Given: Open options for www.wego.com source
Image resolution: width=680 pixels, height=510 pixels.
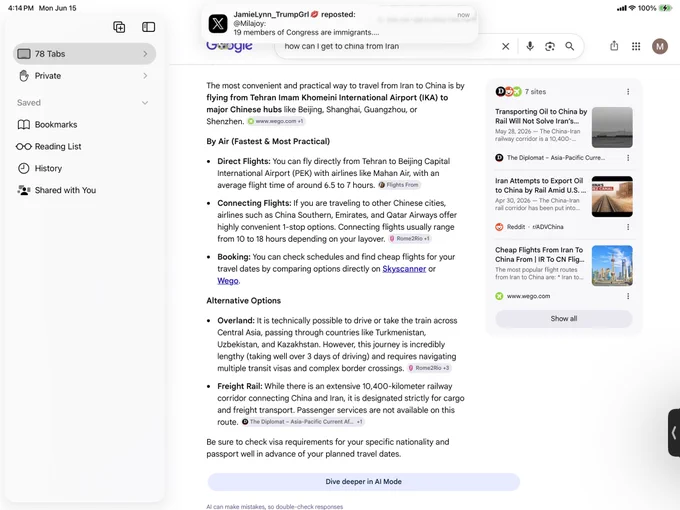Looking at the screenshot, I should tap(628, 296).
